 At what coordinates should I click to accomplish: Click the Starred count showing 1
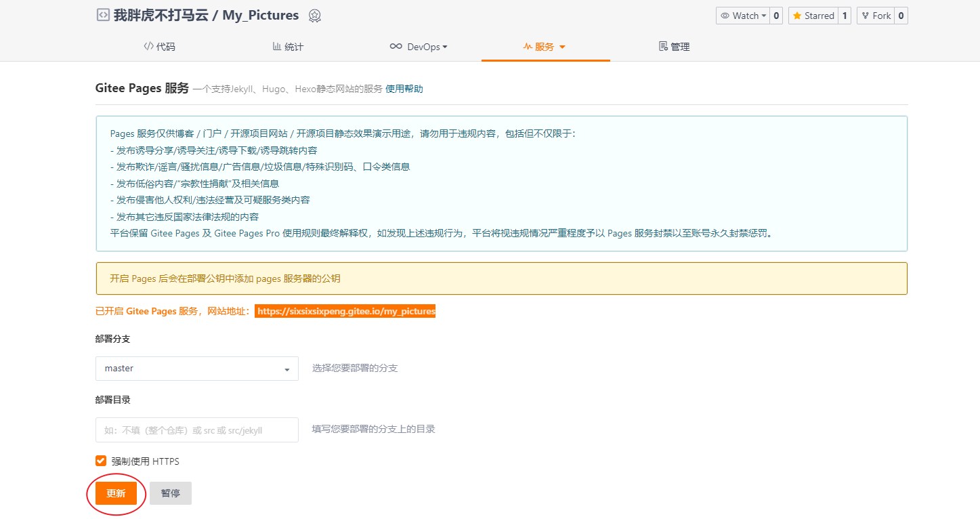845,16
